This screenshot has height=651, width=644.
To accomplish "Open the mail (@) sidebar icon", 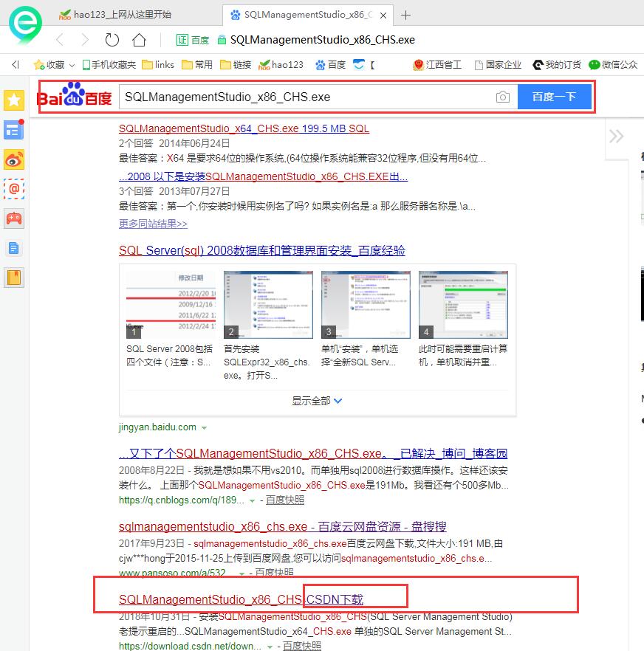I will coord(13,189).
